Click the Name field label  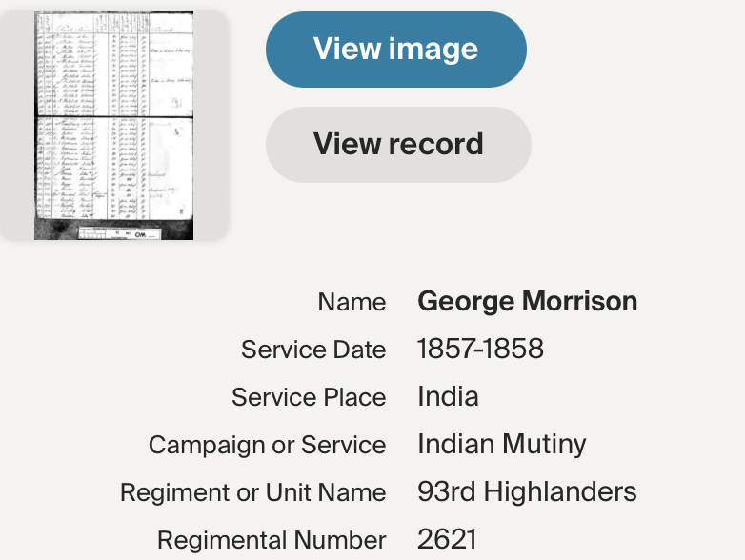click(352, 303)
